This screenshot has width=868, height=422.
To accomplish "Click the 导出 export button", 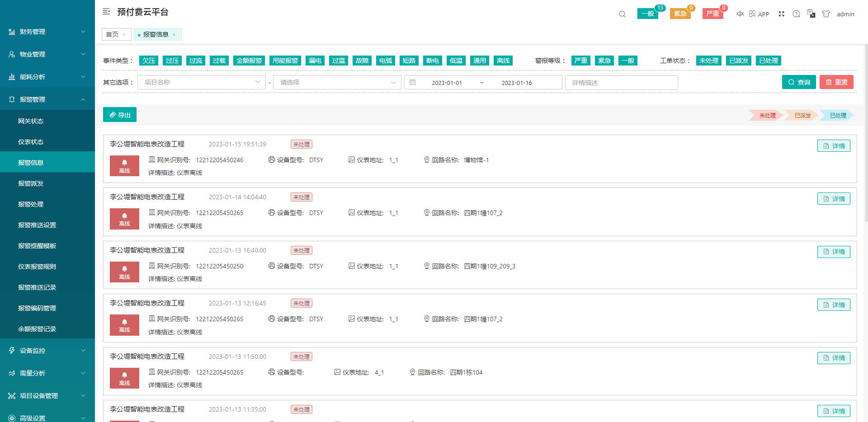I will pos(120,115).
